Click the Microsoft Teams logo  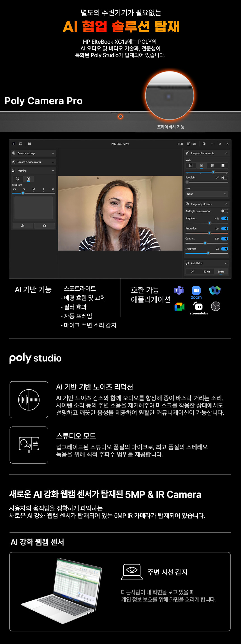[x=179, y=290]
